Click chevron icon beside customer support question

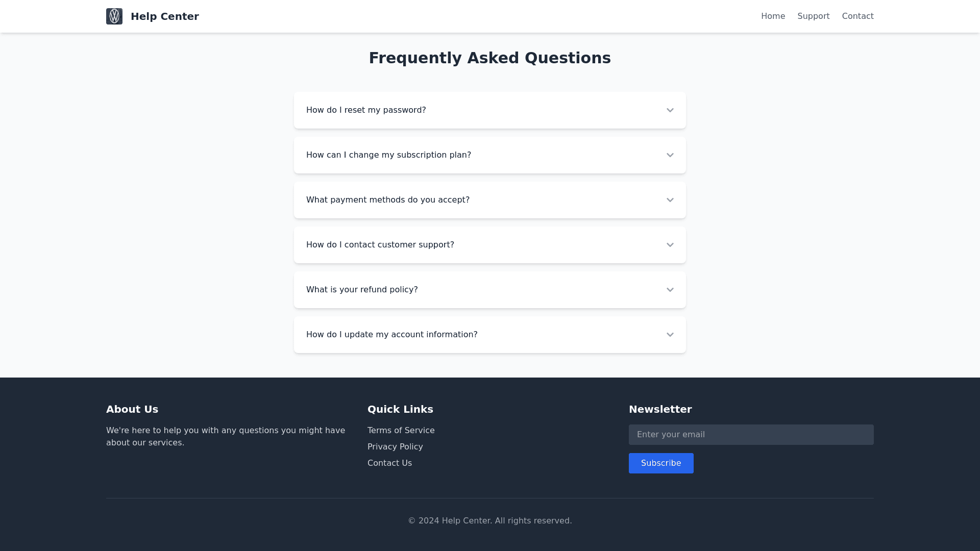(670, 245)
